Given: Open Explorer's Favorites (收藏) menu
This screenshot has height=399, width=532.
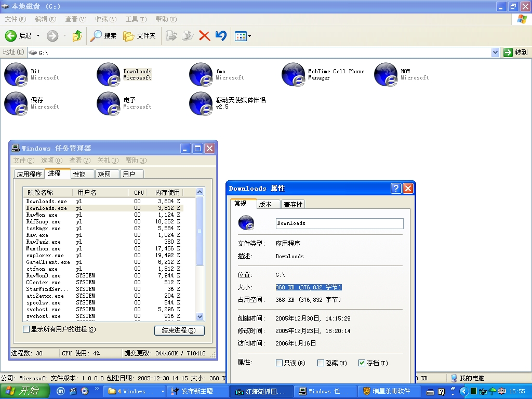Looking at the screenshot, I should click(x=106, y=19).
